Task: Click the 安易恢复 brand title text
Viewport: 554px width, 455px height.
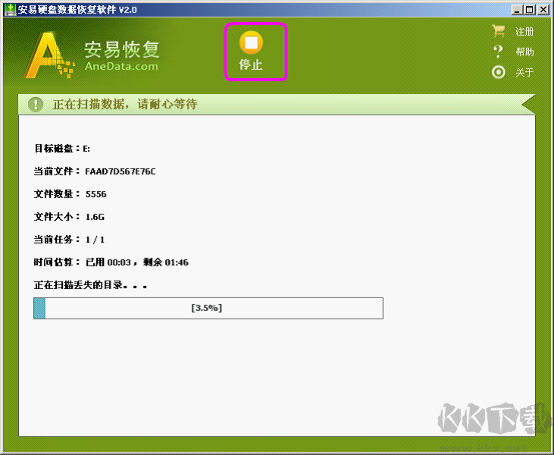Action: (122, 49)
